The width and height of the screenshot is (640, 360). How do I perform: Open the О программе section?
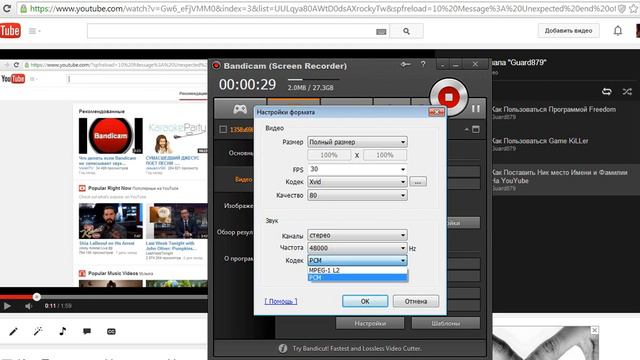click(x=238, y=258)
